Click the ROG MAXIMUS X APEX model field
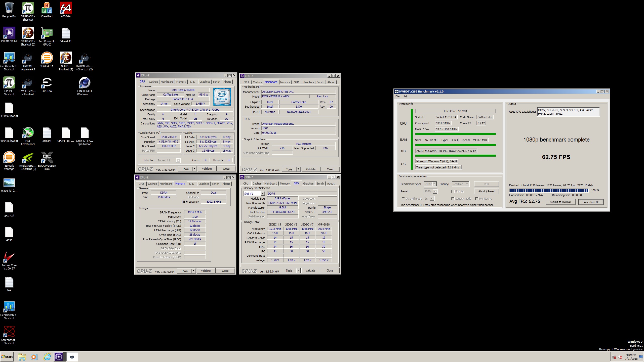The image size is (644, 362). click(x=285, y=96)
